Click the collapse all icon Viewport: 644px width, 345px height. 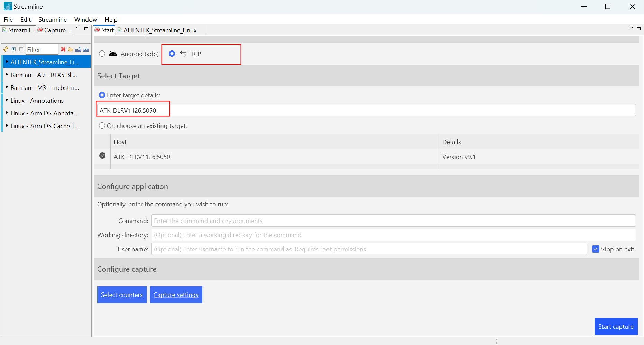[21, 49]
